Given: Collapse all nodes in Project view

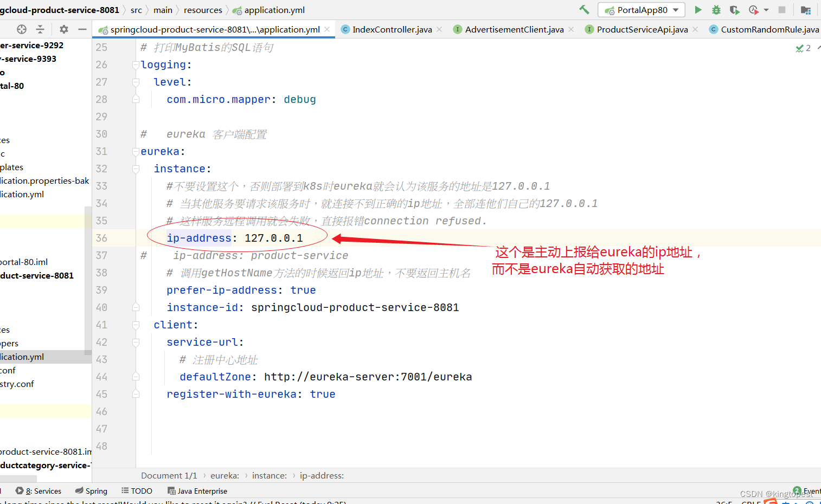Looking at the screenshot, I should [x=41, y=29].
